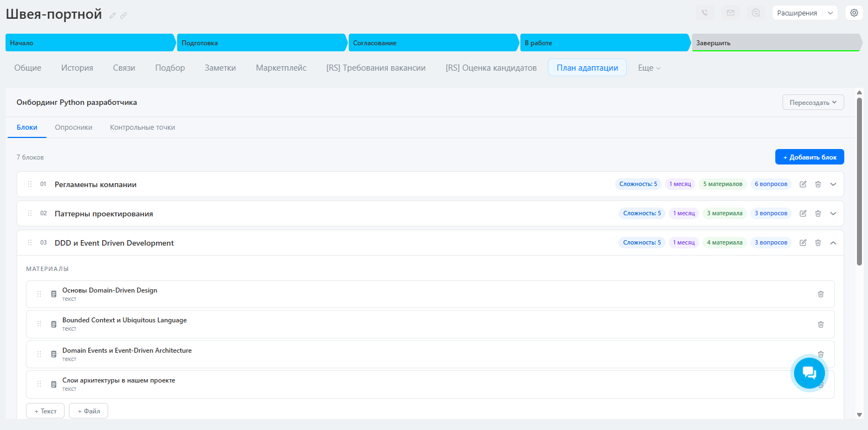Viewport: 868px width, 430px height.
Task: Open the История tab
Action: click(x=77, y=68)
